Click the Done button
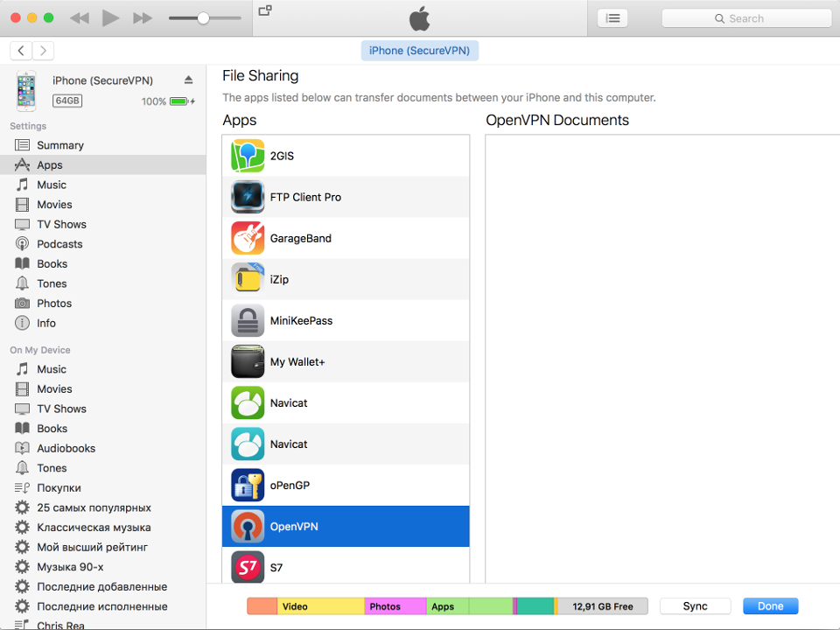 pyautogui.click(x=770, y=605)
